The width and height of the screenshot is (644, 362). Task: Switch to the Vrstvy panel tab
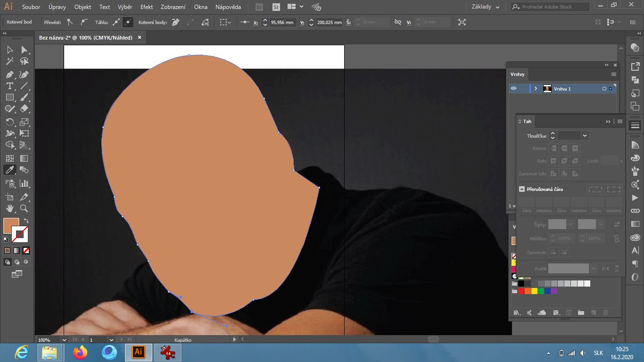[517, 74]
